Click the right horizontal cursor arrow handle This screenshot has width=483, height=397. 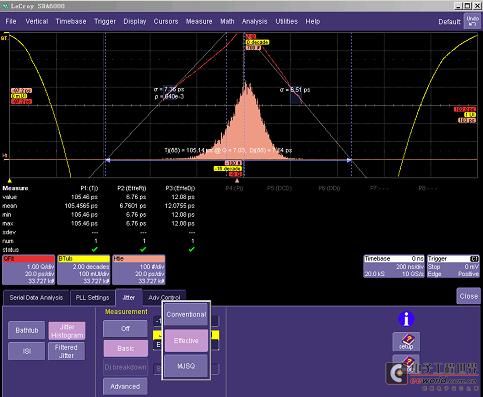pos(349,160)
